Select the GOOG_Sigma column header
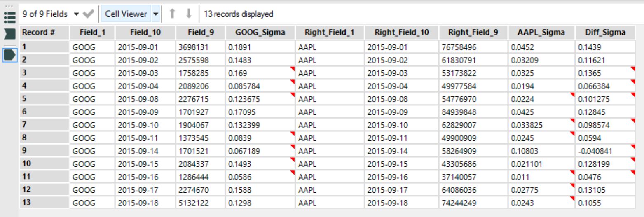Screen dimensions: 644x217 [x=260, y=33]
